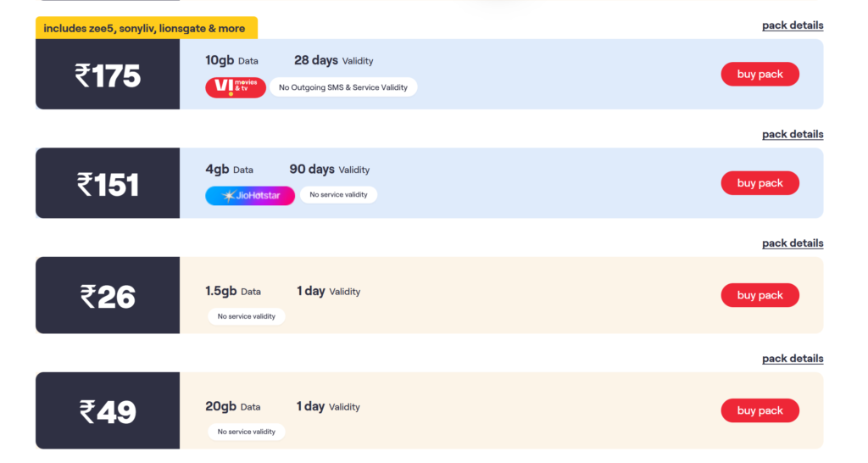Click the ₹151 price tile
This screenshot has width=868, height=463.
pyautogui.click(x=108, y=183)
